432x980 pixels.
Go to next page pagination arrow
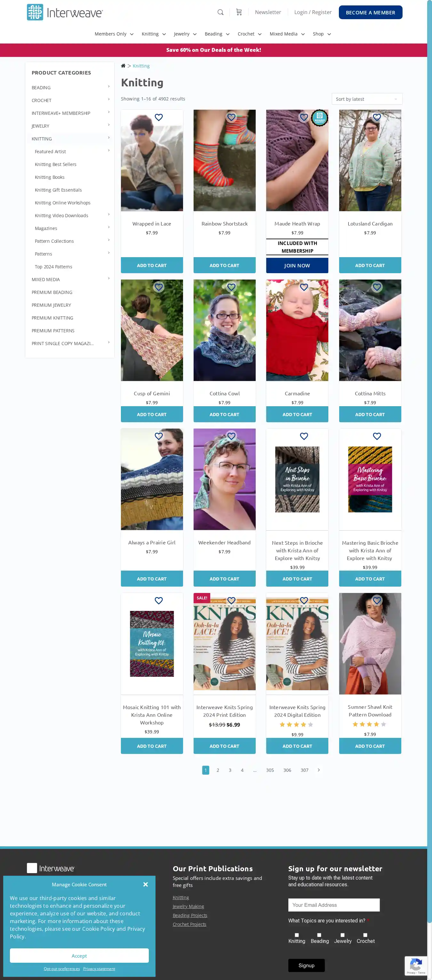pyautogui.click(x=319, y=770)
